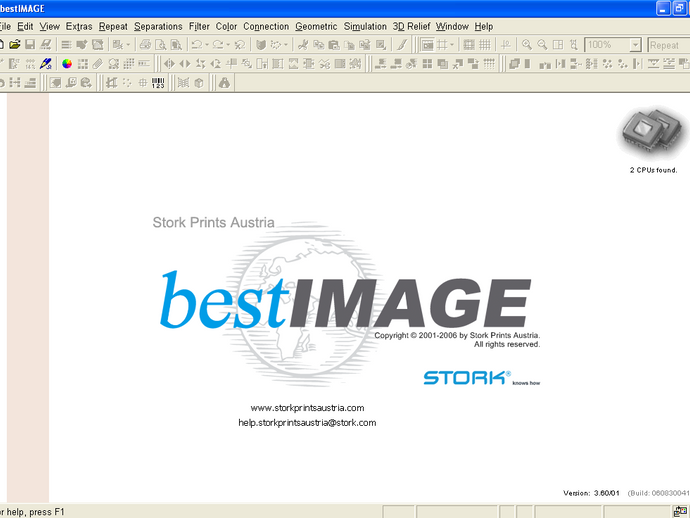Open the 3D Relief menu
690x518 pixels.
coord(411,26)
